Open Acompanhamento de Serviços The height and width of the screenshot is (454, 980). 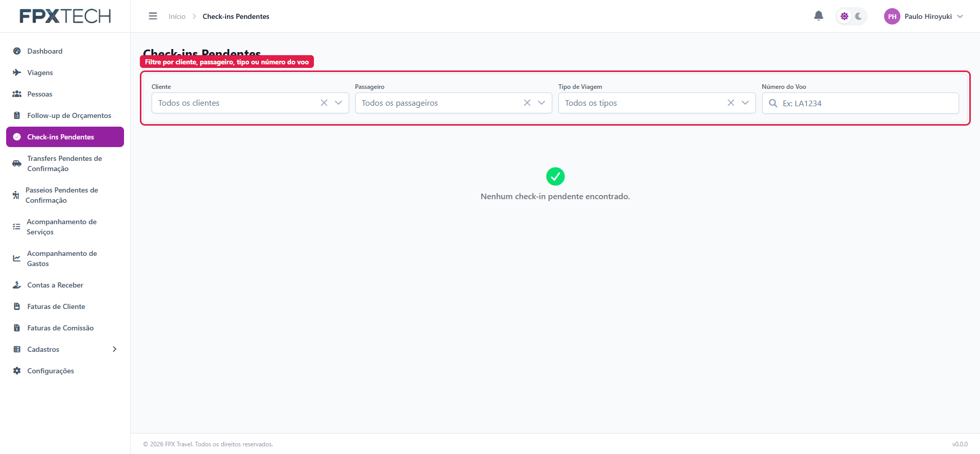pyautogui.click(x=65, y=227)
